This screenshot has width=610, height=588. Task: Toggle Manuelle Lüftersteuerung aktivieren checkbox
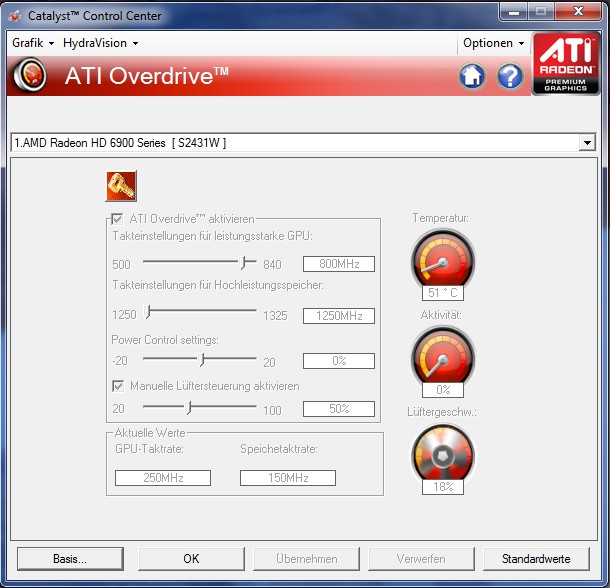(118, 386)
